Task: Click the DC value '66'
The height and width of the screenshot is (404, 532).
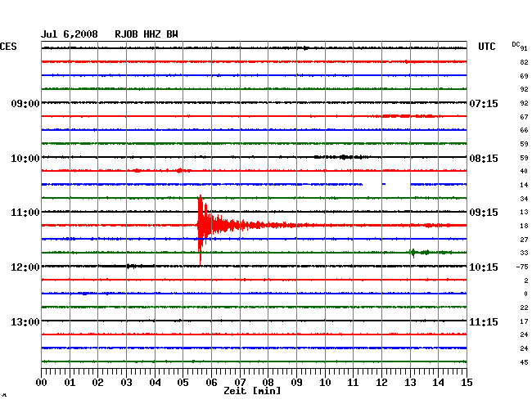Action: coord(524,130)
